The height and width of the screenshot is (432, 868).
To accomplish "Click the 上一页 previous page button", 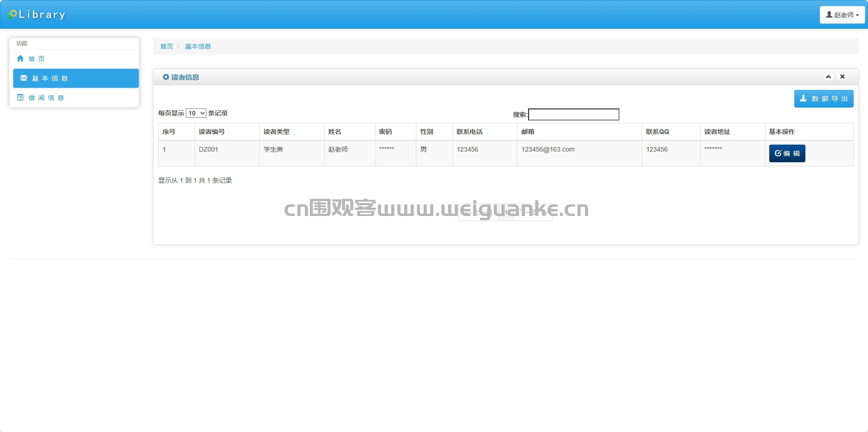I will pos(479,213).
